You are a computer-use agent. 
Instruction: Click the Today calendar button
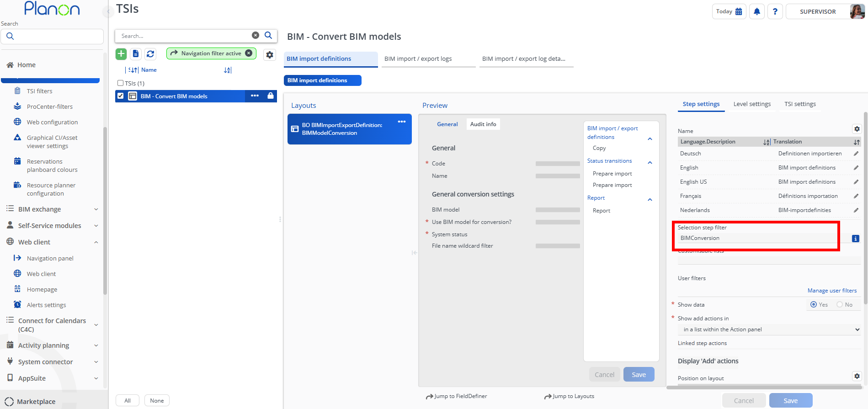(x=729, y=11)
